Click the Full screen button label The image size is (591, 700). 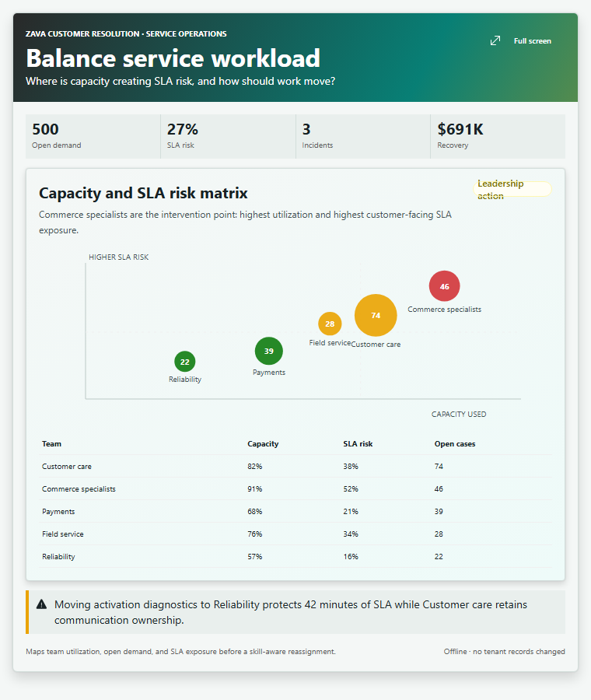(532, 40)
